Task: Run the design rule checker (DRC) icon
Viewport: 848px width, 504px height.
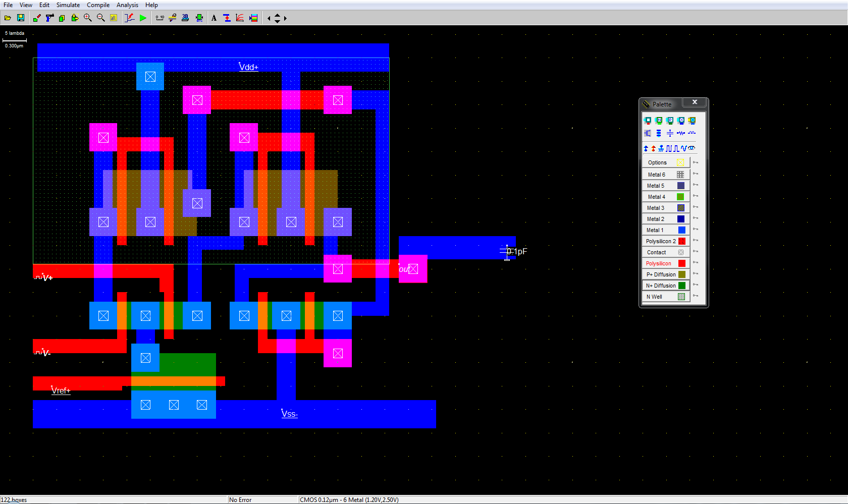Action: point(199,18)
